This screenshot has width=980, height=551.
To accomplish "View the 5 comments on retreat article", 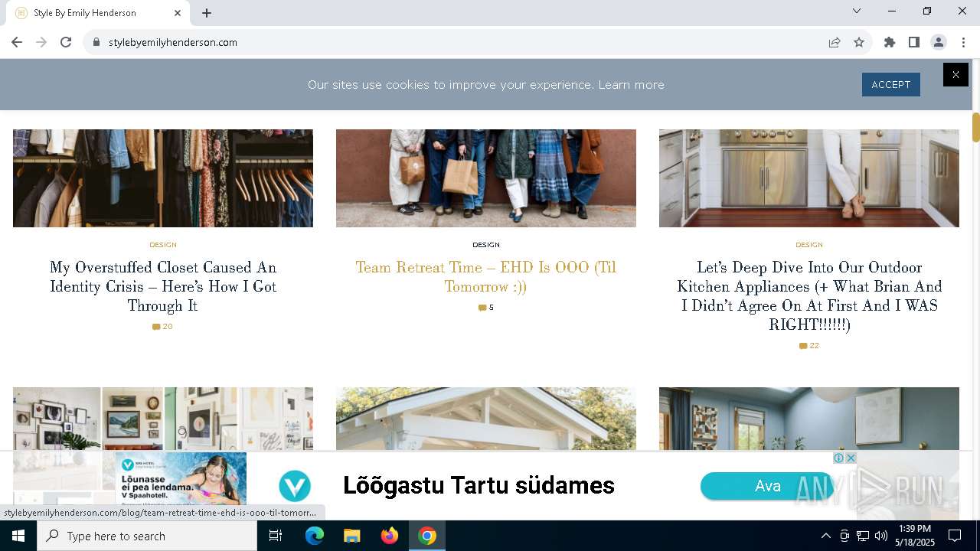I will (486, 308).
